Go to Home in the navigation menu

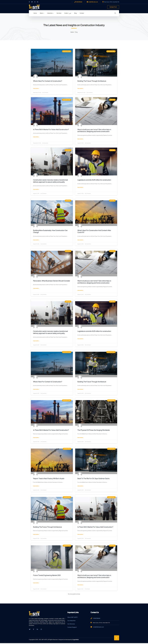click(35, 13)
